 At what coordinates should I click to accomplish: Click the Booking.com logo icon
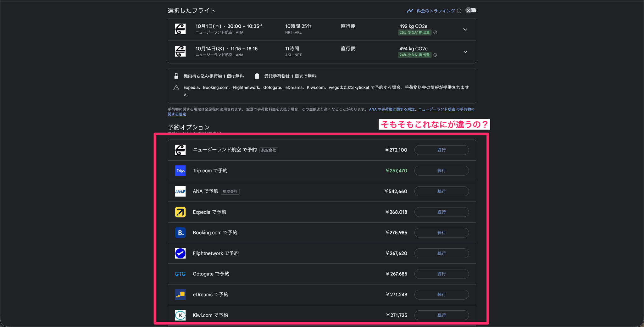[x=180, y=233]
